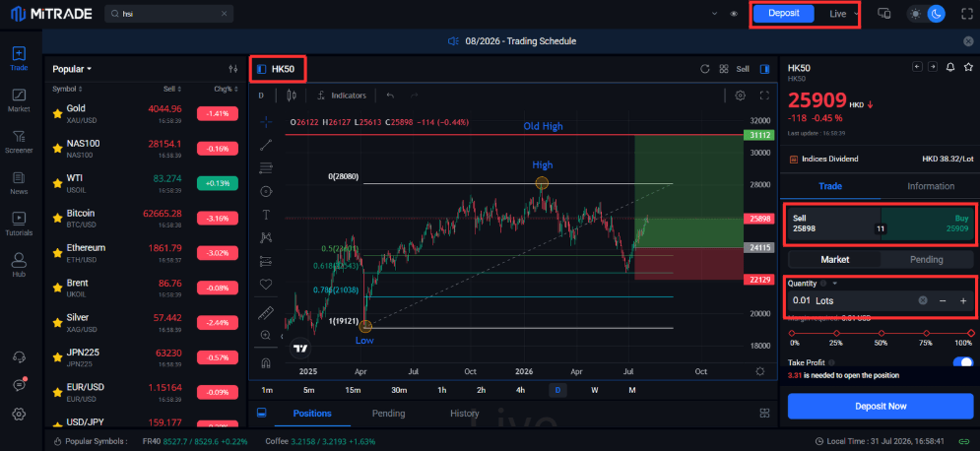Viewport: 980px width, 451px height.
Task: Unfavorite Silver in the watchlist
Action: tap(57, 323)
